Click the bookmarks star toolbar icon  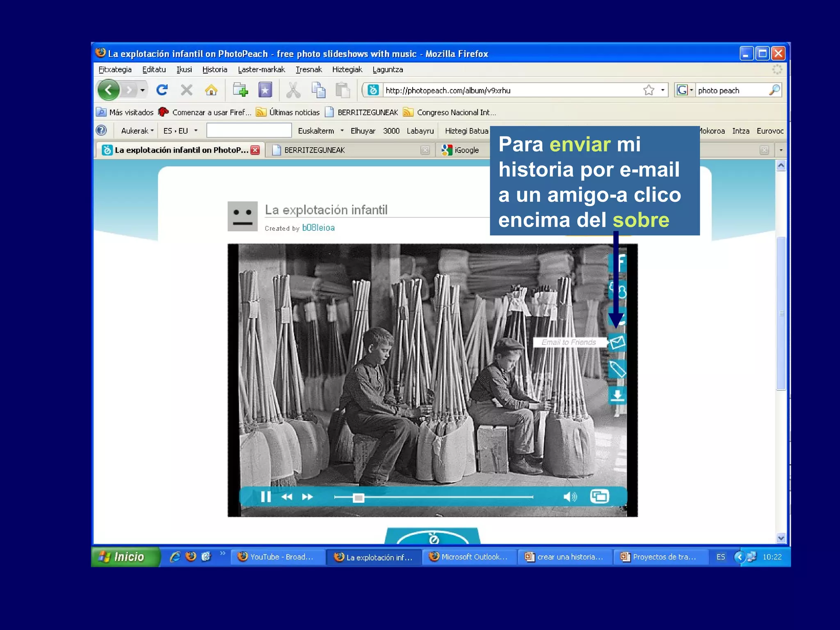coord(265,90)
